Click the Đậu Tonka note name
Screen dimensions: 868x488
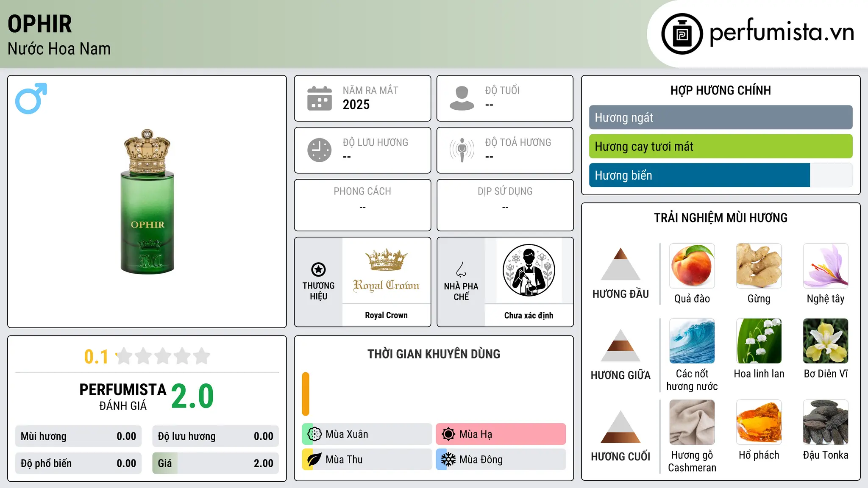826,455
